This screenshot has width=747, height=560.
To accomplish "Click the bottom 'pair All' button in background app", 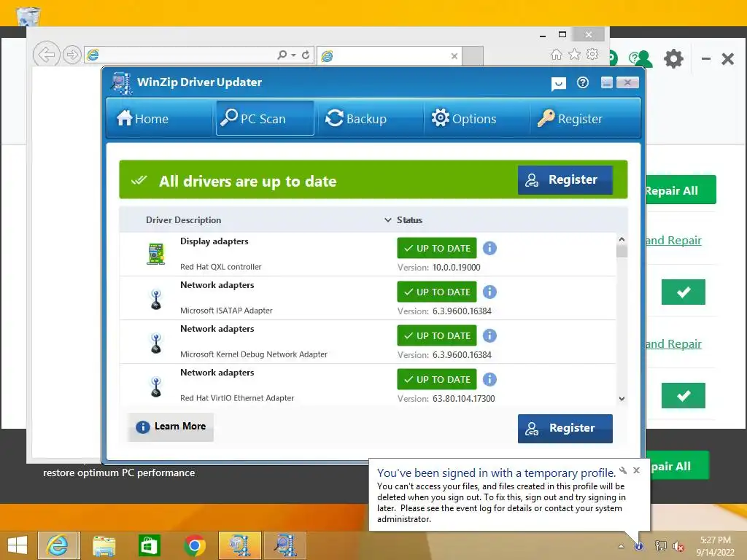I will (x=679, y=466).
